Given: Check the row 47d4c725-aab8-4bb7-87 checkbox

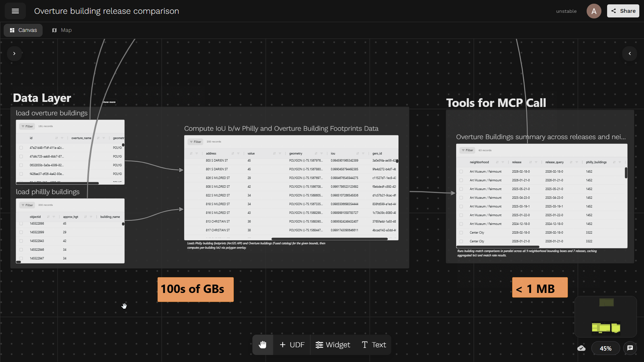Looking at the screenshot, I should (21, 157).
